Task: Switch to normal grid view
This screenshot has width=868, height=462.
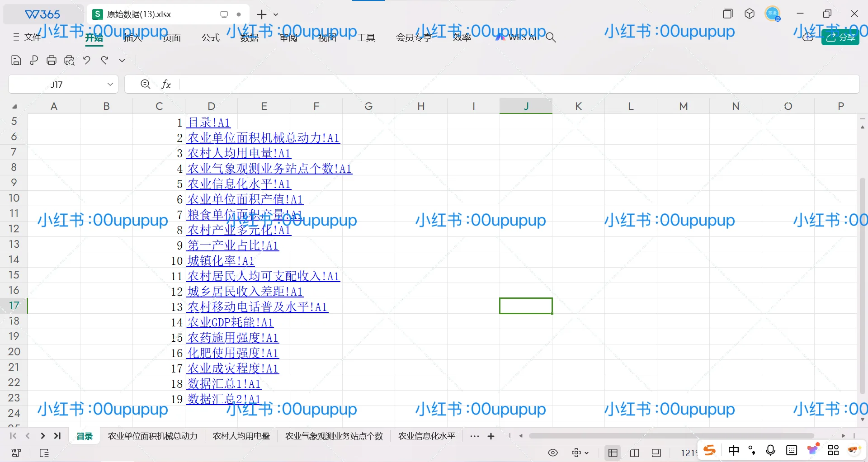Action: [x=613, y=453]
